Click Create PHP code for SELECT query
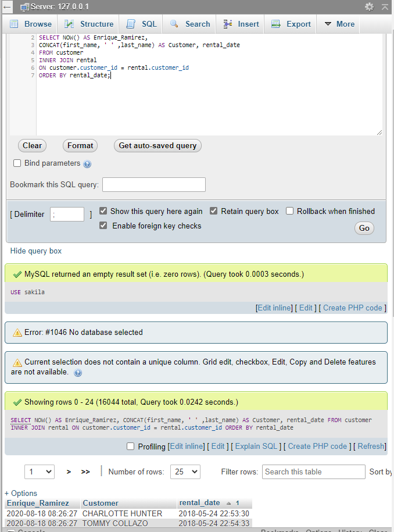 (317, 447)
